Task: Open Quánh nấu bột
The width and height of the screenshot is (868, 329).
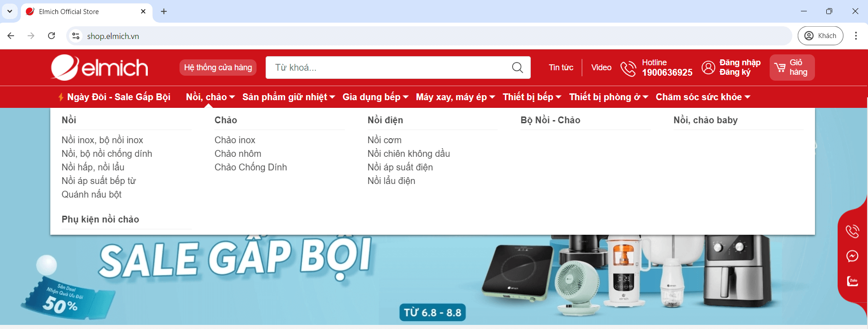Action: click(92, 194)
